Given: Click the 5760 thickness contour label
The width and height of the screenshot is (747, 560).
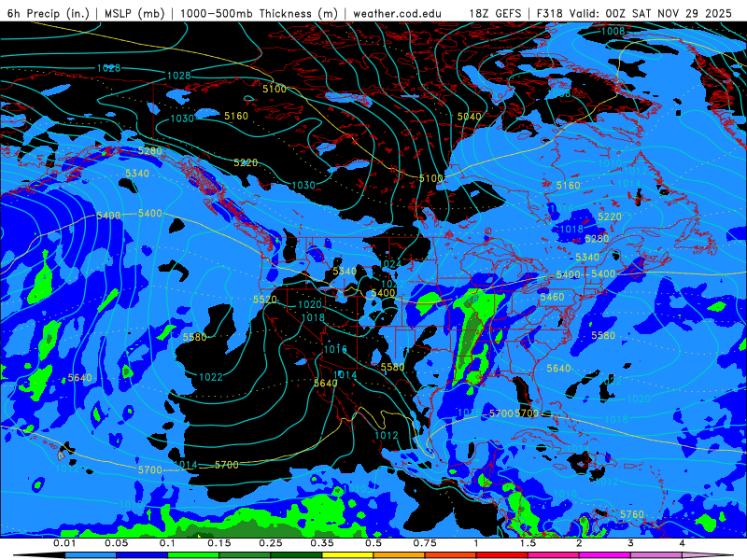Looking at the screenshot, I should point(632,515).
